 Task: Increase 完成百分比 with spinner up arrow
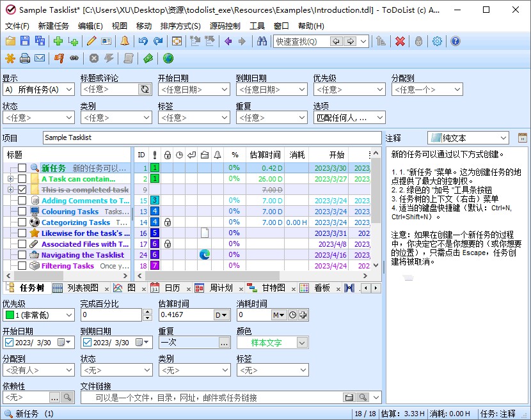[x=147, y=312]
